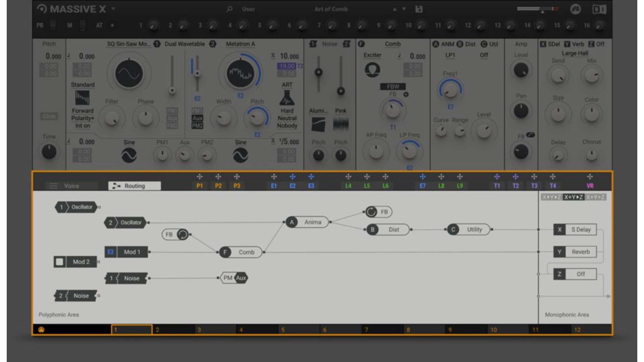The width and height of the screenshot is (644, 362).
Task: Open the SQ-Sin-Saw wavetable dropdown
Action: pos(129,44)
